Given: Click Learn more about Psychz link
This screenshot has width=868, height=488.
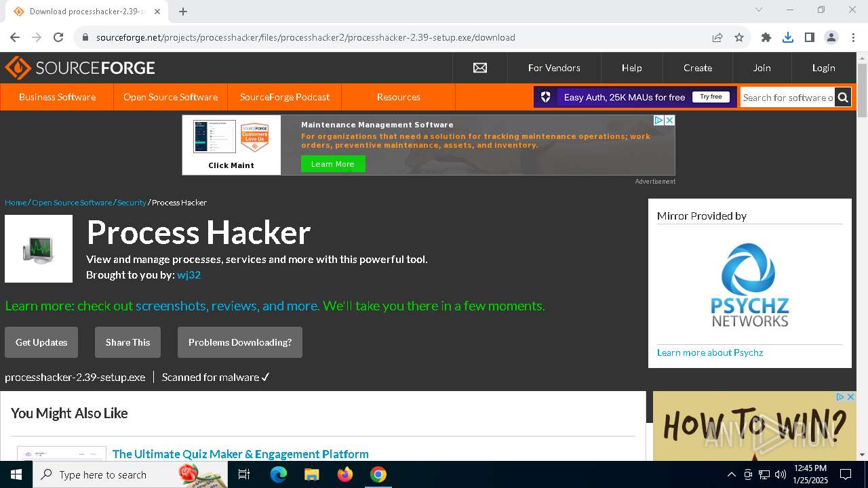Looking at the screenshot, I should click(710, 352).
